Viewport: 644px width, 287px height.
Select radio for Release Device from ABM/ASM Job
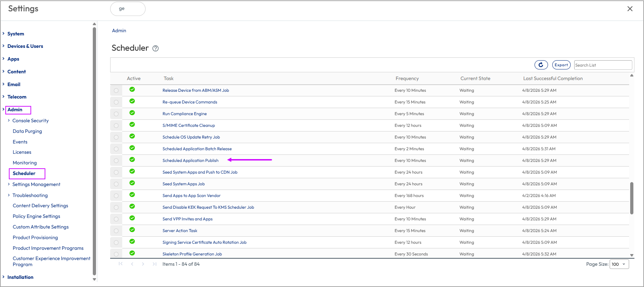click(116, 91)
